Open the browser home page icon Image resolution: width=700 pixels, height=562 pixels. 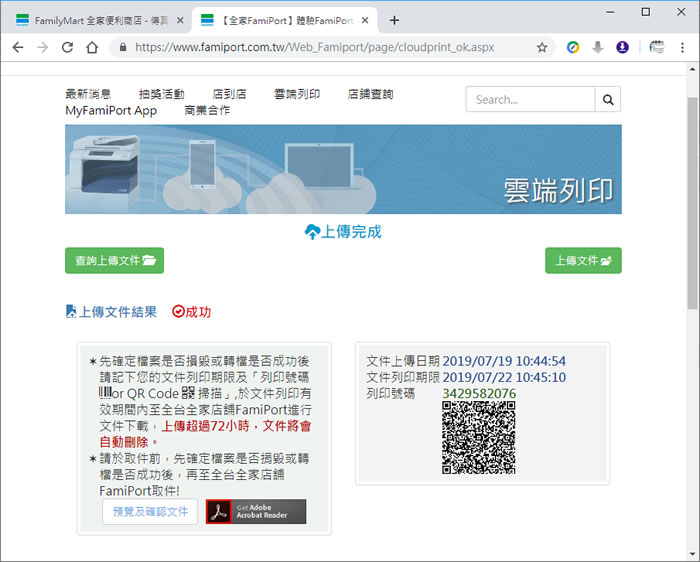pos(92,47)
